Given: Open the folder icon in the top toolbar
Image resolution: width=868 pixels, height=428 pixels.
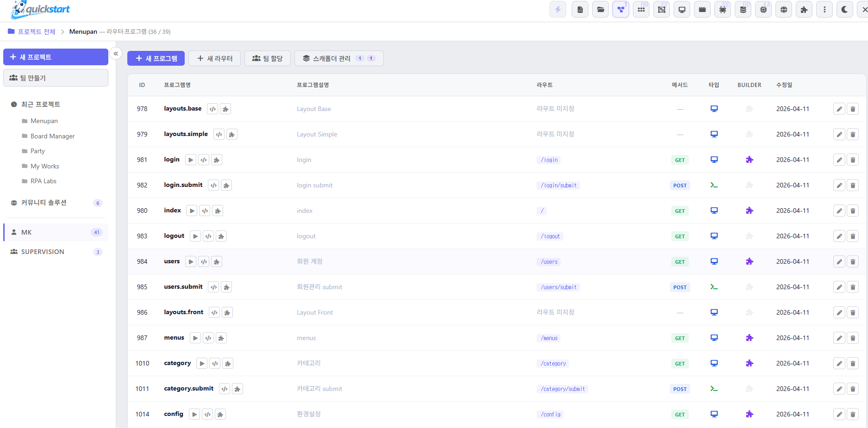Looking at the screenshot, I should 600,9.
